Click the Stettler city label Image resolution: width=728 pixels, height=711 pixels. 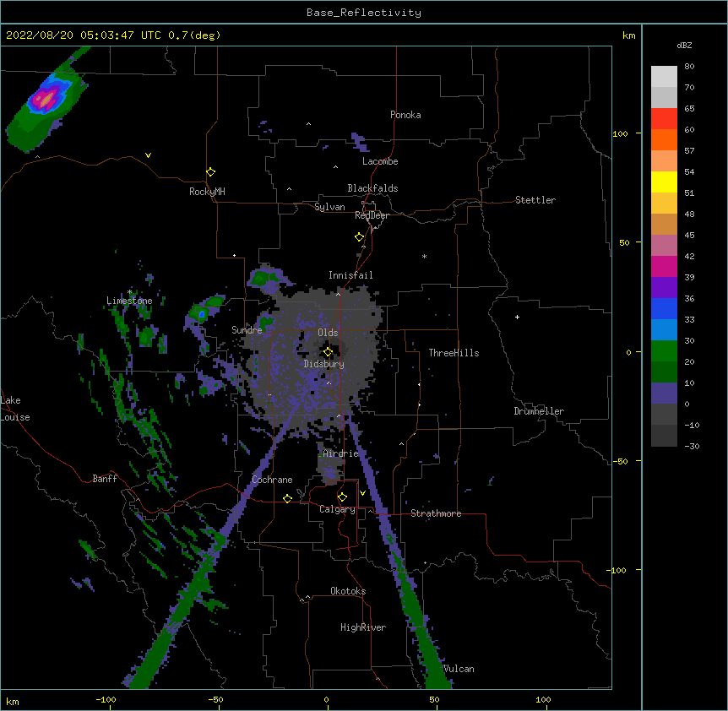click(x=535, y=200)
